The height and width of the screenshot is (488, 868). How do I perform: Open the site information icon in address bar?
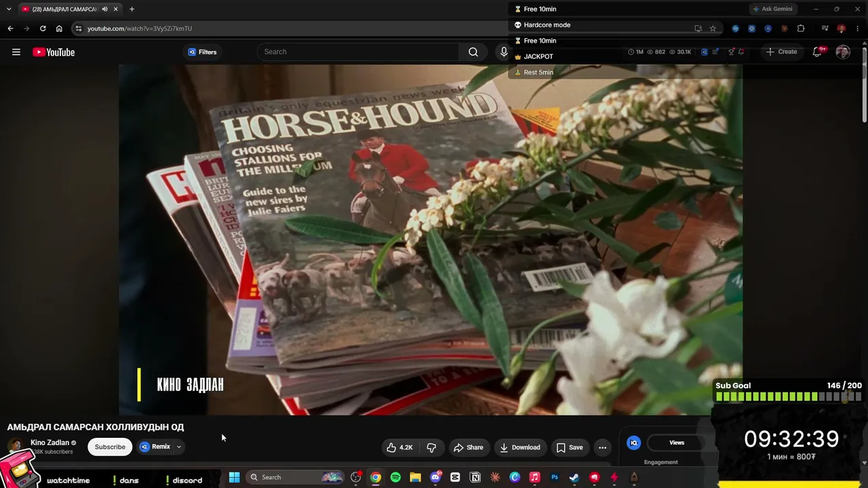point(79,28)
